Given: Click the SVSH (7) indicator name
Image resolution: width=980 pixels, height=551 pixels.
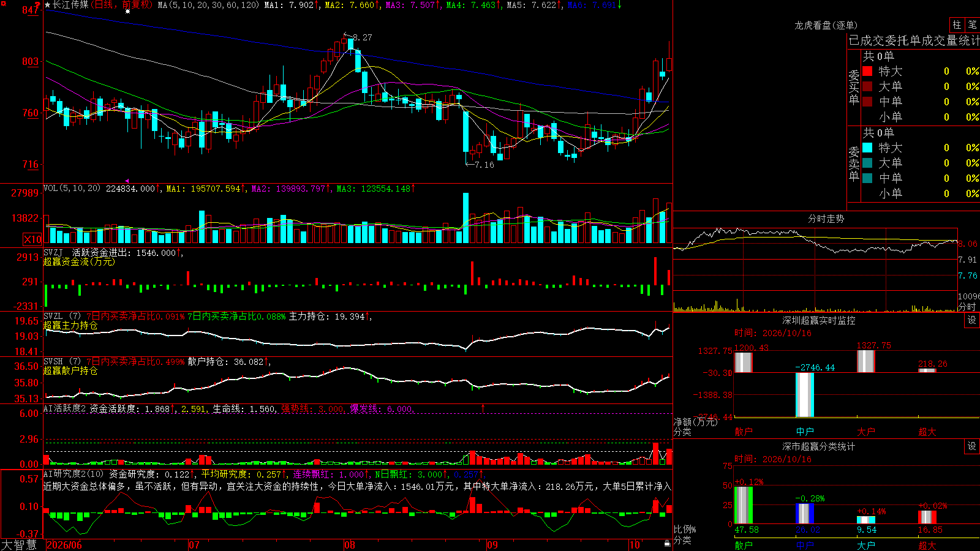Looking at the screenshot, I should click(62, 362).
